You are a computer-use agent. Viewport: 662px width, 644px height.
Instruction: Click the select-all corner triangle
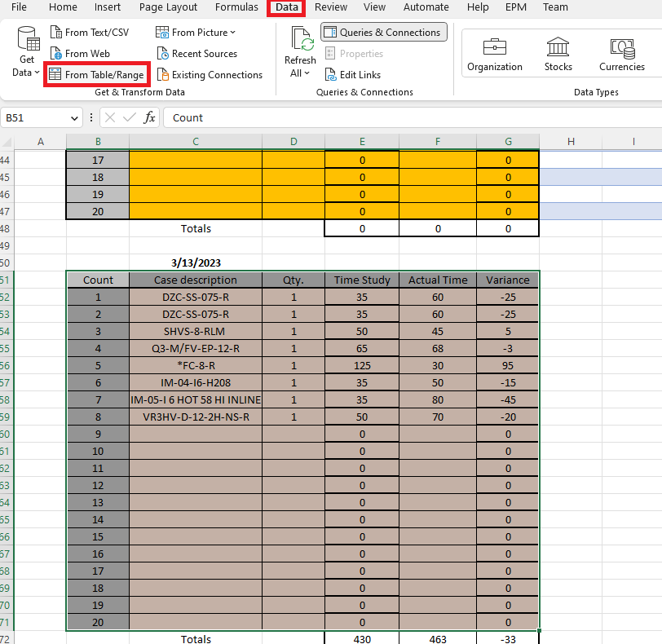click(7, 141)
